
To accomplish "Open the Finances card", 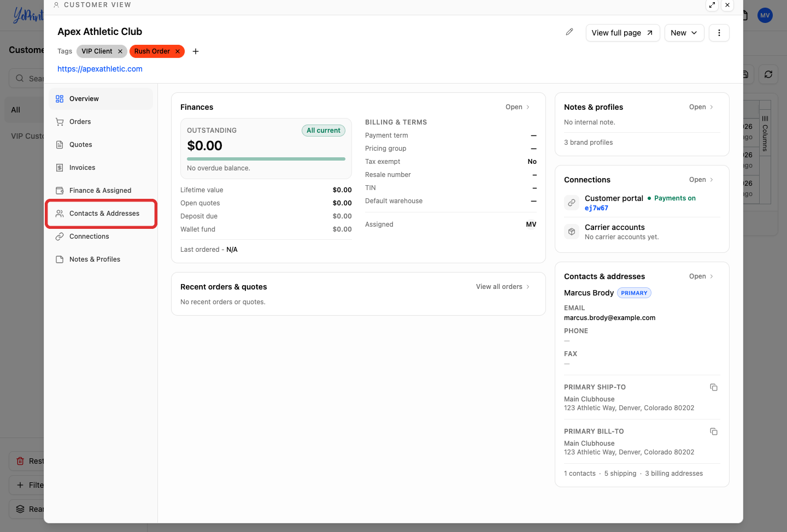I will [x=518, y=107].
